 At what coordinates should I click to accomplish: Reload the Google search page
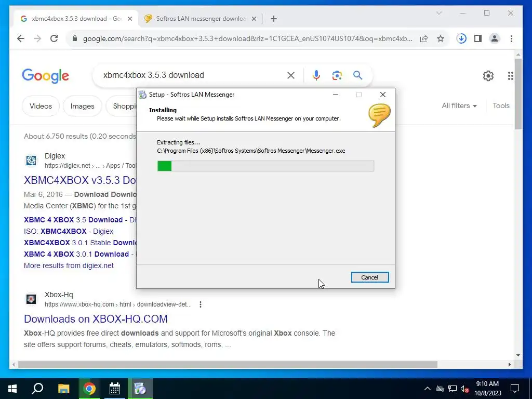(x=54, y=38)
